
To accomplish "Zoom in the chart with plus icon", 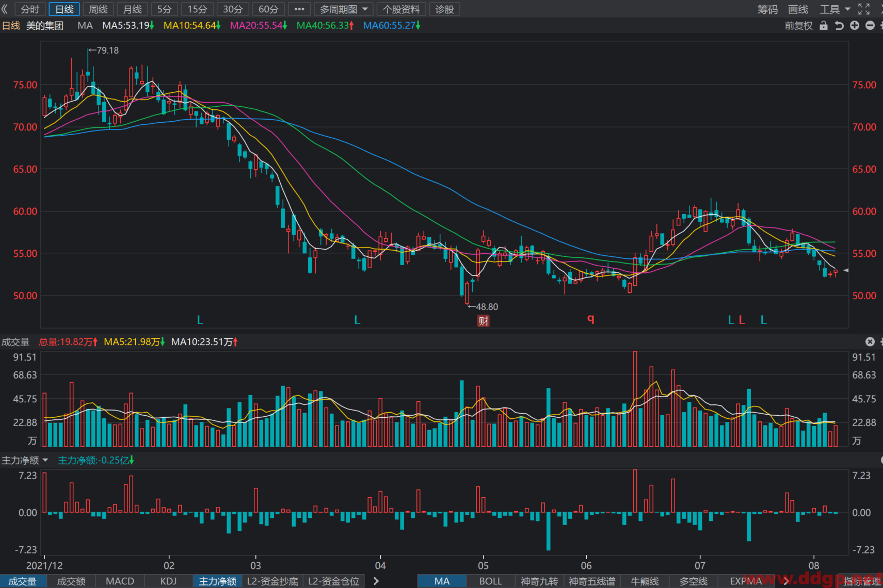I will (855, 25).
